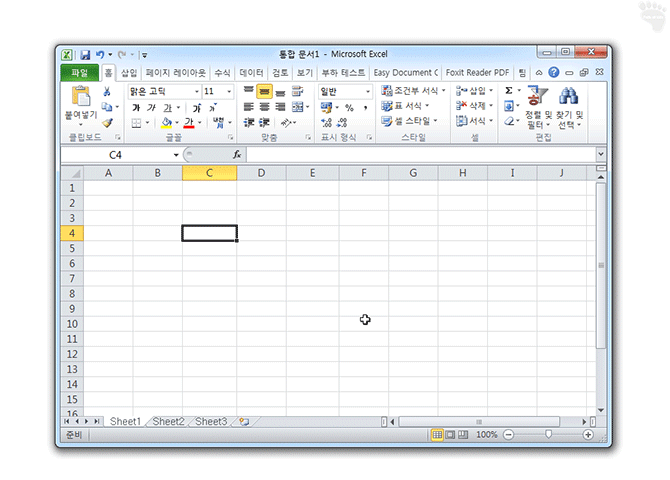Viewport: 670px width, 480px height.
Task: Toggle Bold (가) formatting
Action: (136, 108)
